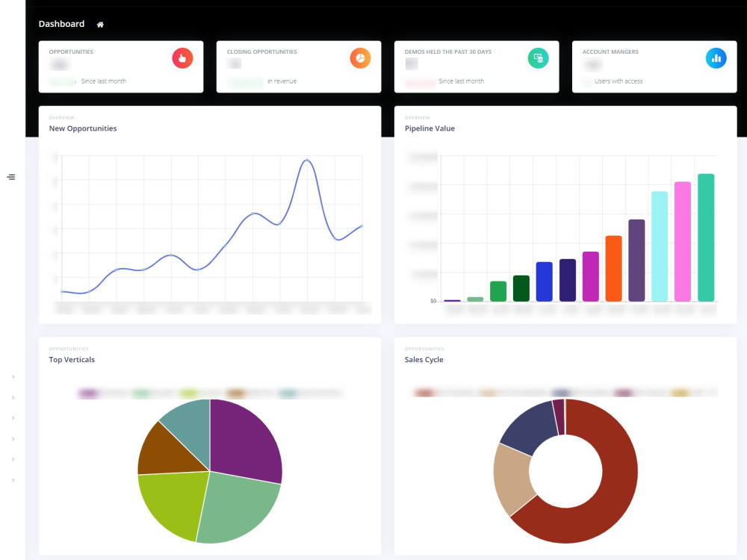Click the navy segment of Sales Cycle donut
The width and height of the screenshot is (747, 560).
tap(531, 429)
